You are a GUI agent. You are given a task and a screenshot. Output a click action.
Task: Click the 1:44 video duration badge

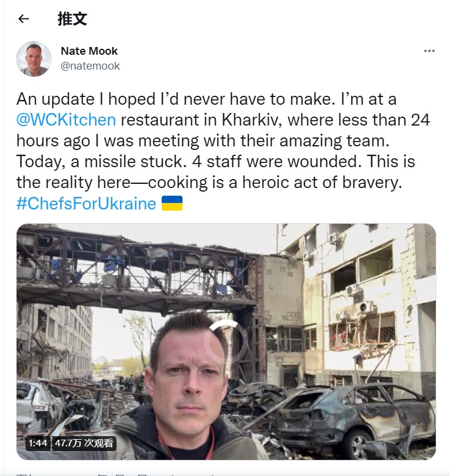click(x=38, y=443)
